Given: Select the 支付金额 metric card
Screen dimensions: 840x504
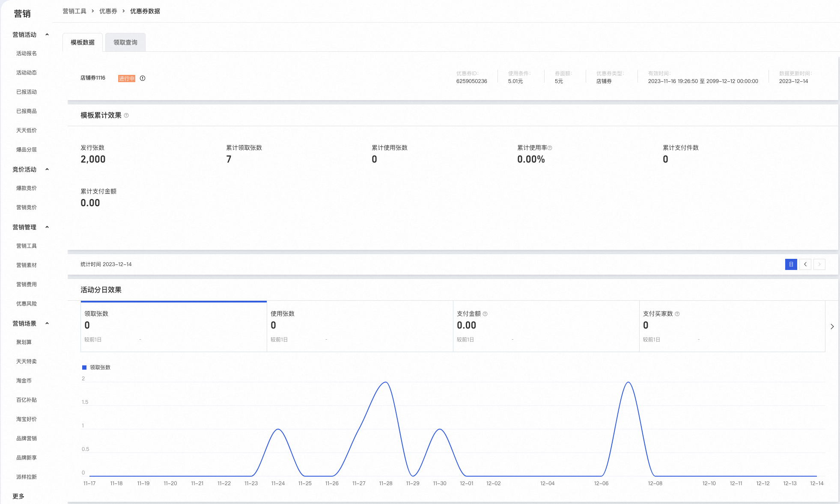Looking at the screenshot, I should pyautogui.click(x=546, y=326).
